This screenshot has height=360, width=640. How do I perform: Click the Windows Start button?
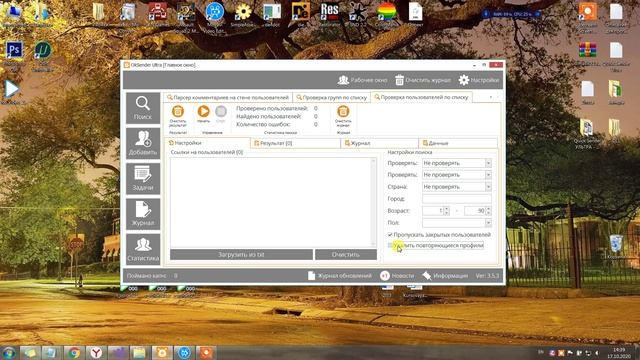pos(8,353)
